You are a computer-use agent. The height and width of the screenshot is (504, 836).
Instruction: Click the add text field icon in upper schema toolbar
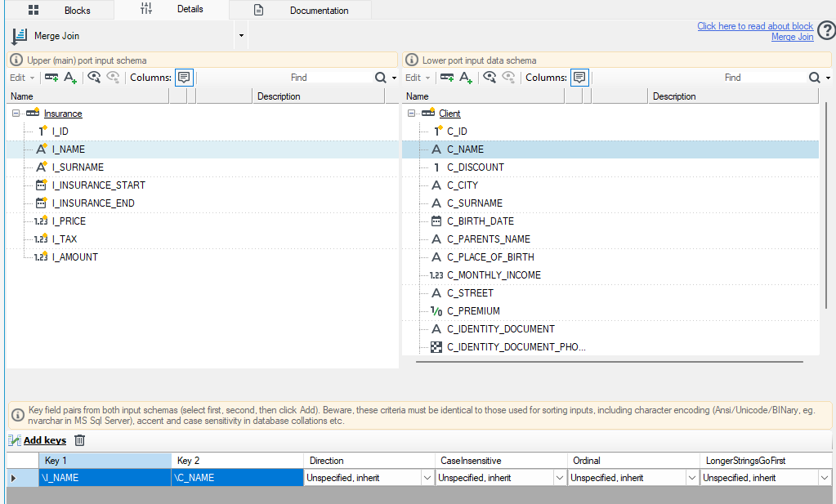click(x=70, y=78)
